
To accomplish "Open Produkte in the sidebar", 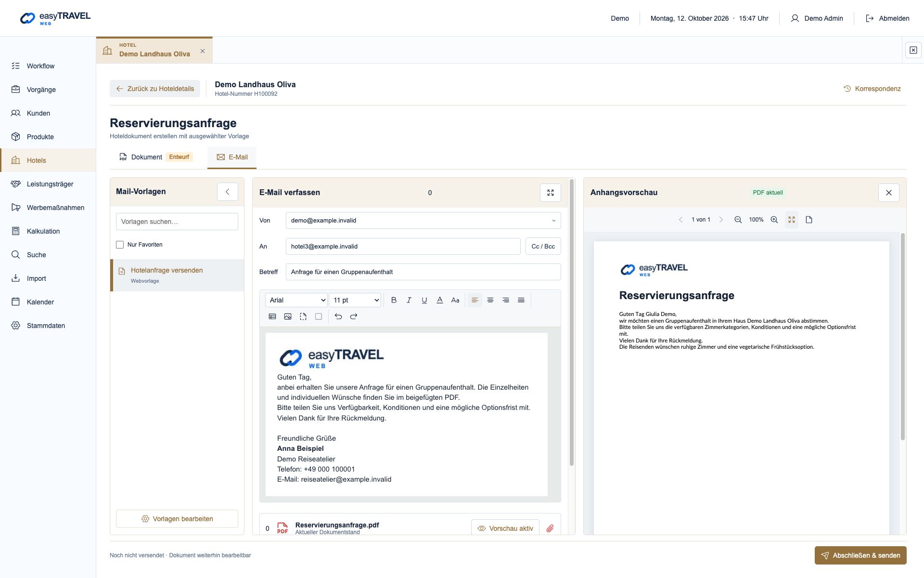I will pyautogui.click(x=48, y=137).
